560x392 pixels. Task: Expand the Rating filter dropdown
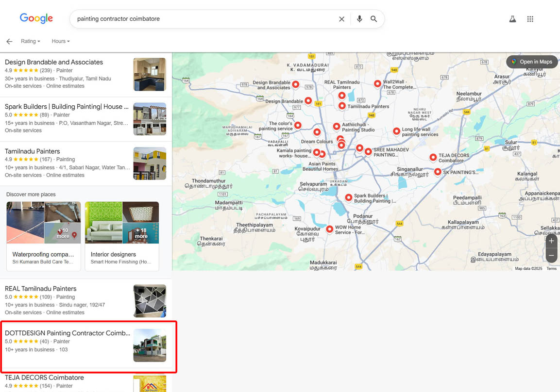click(30, 41)
